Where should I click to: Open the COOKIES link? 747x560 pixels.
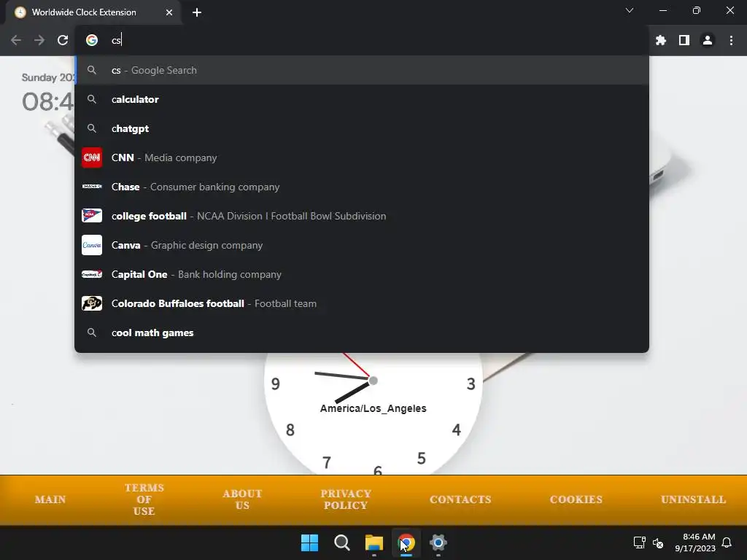point(576,499)
